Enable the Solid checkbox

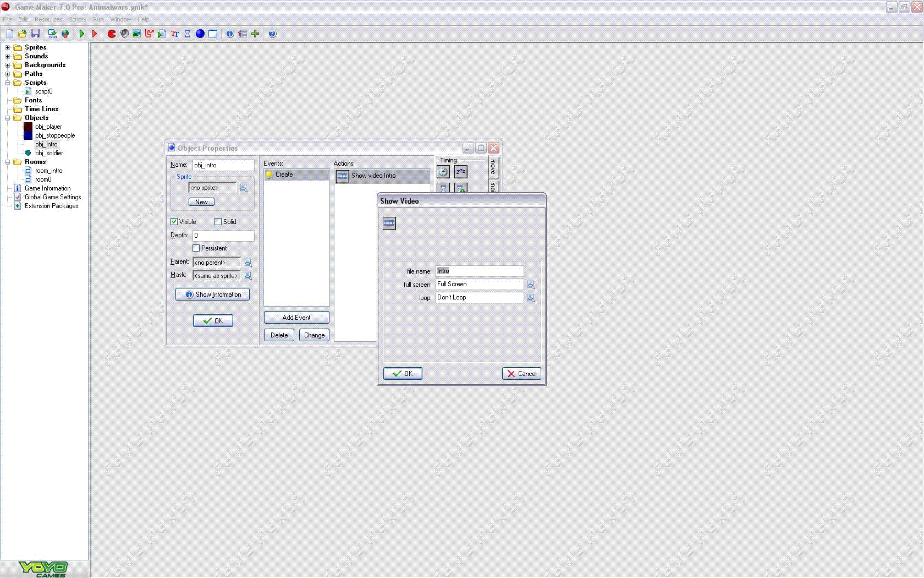pos(218,222)
